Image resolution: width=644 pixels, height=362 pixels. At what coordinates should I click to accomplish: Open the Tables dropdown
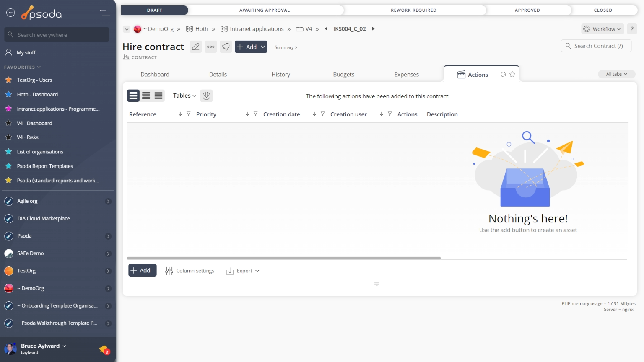click(184, 96)
